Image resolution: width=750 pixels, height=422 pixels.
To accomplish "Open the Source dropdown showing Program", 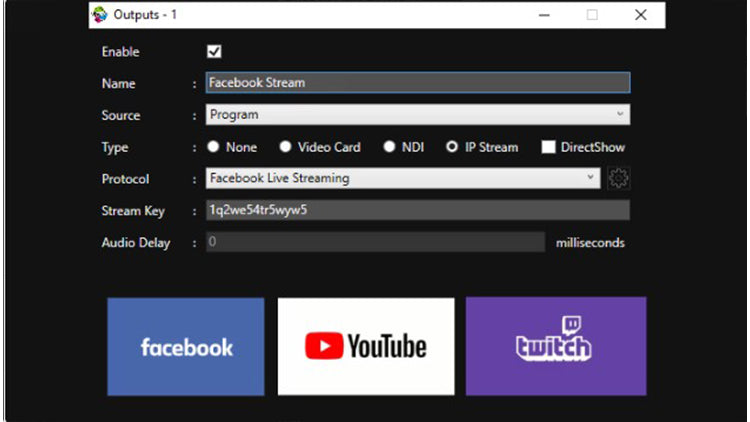I will (x=417, y=115).
